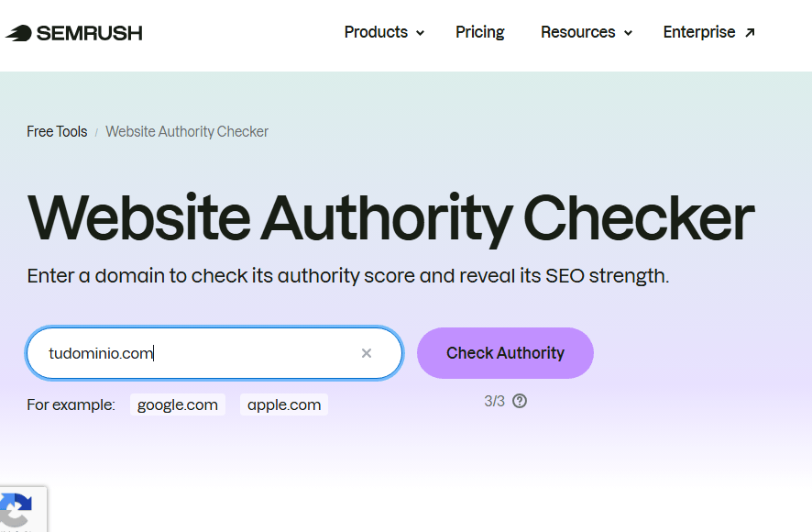Expand the Products dropdown chevron
Image resolution: width=812 pixels, height=532 pixels.
click(421, 33)
